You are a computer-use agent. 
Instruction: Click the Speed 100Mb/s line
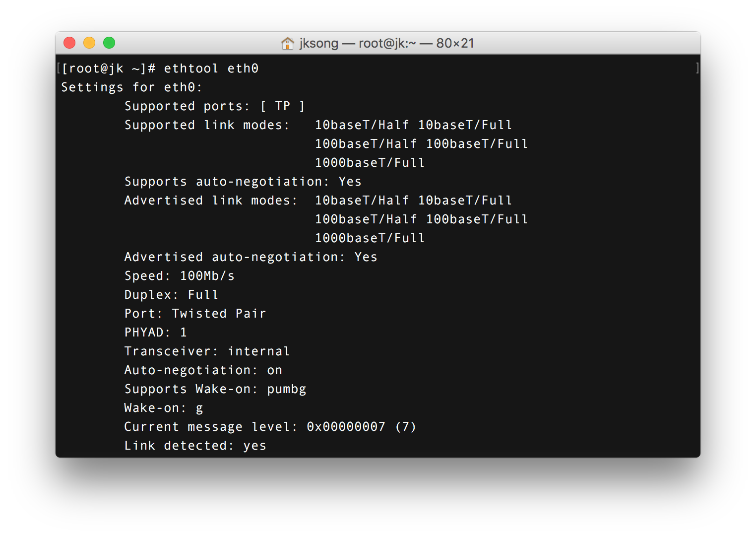[x=179, y=276]
